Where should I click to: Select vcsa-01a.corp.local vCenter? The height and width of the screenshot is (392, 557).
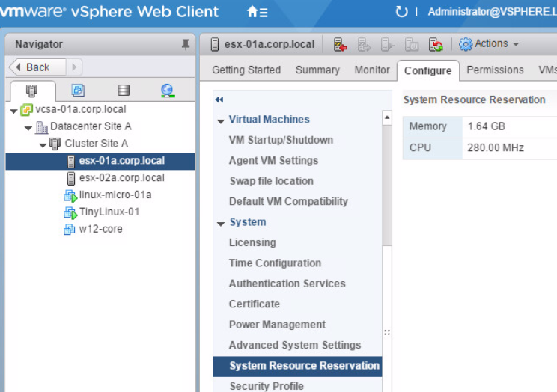point(81,109)
